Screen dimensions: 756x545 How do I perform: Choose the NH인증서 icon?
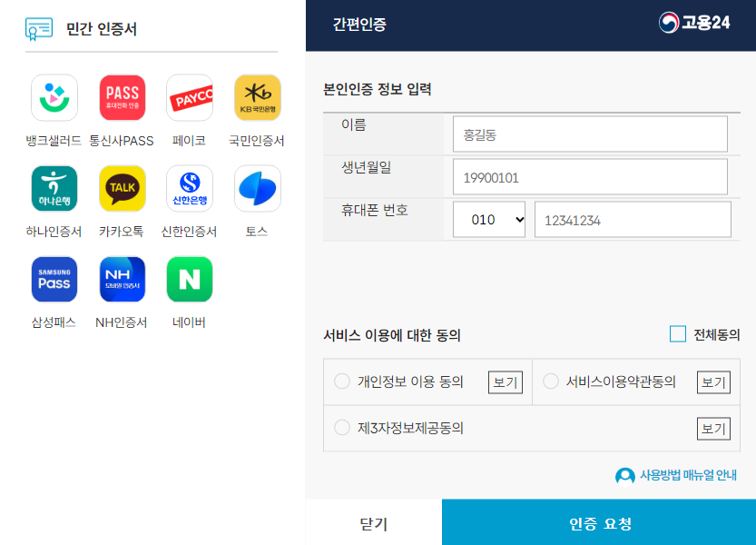pyautogui.click(x=122, y=279)
